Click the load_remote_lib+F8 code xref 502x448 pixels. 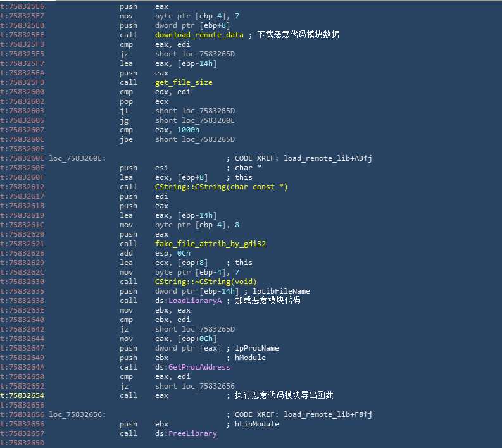click(325, 414)
